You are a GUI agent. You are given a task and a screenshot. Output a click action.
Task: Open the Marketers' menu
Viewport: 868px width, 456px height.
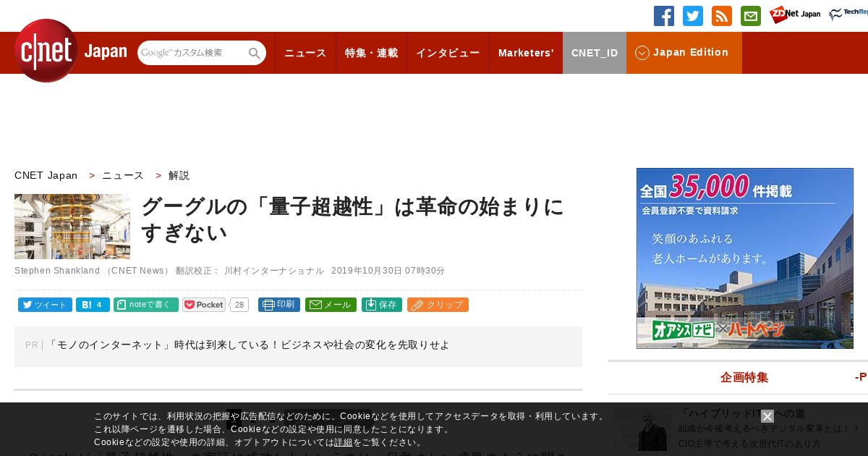click(526, 53)
